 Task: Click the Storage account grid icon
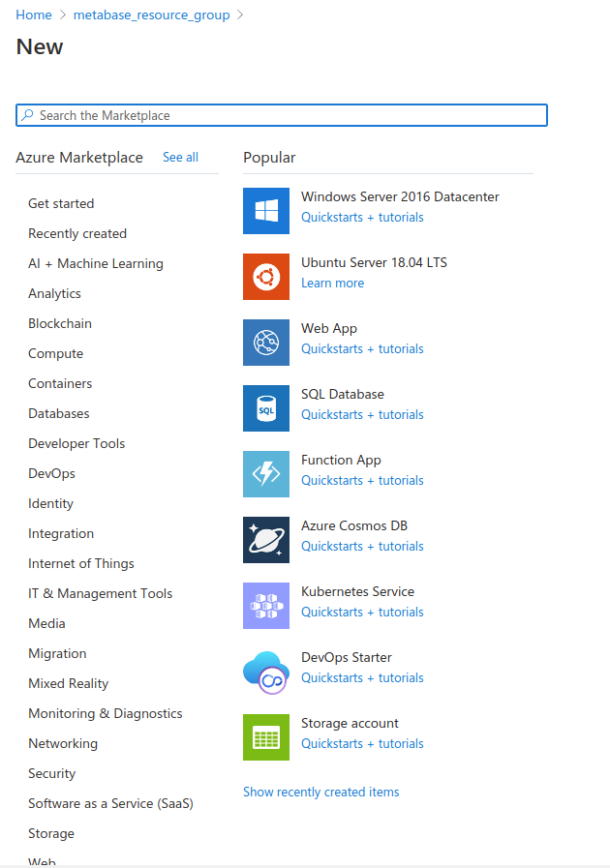265,736
